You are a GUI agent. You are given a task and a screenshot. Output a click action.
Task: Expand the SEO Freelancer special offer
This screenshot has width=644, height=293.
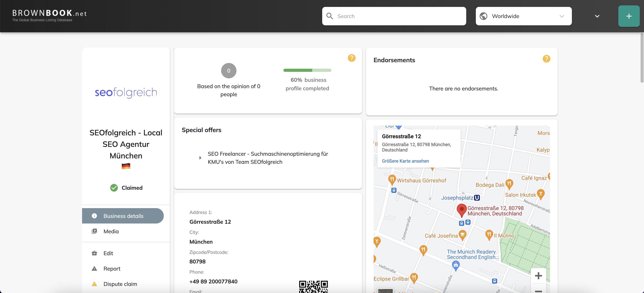(200, 158)
